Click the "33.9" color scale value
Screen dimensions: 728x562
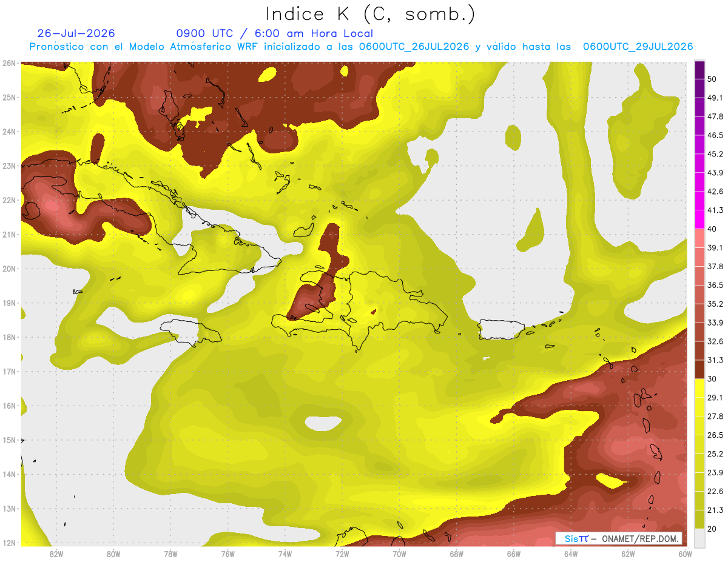[x=716, y=323]
